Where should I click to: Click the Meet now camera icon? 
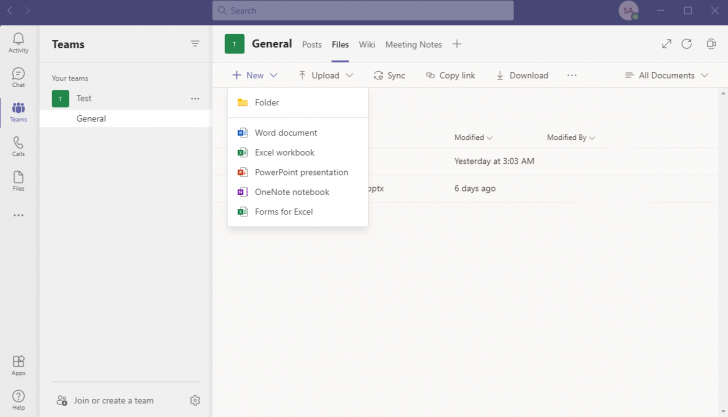[711, 44]
